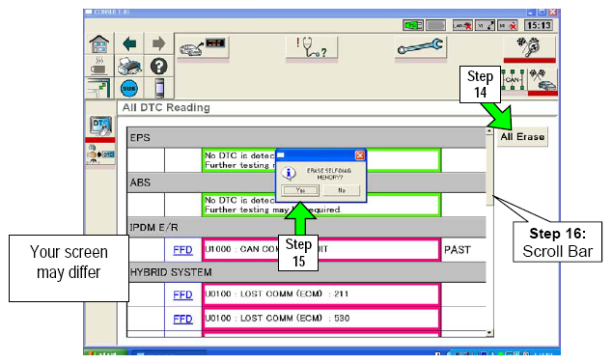Click the green battery status indicator
612x364 pixels.
(412, 26)
